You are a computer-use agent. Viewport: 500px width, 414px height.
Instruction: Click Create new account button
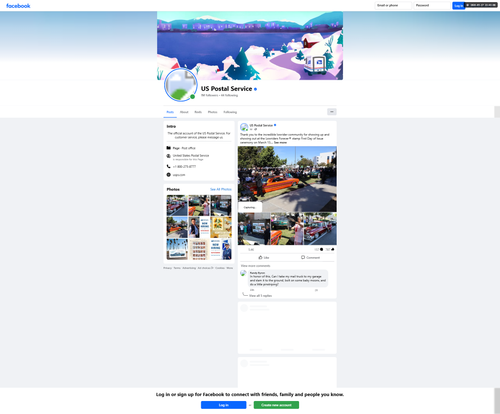(276, 405)
